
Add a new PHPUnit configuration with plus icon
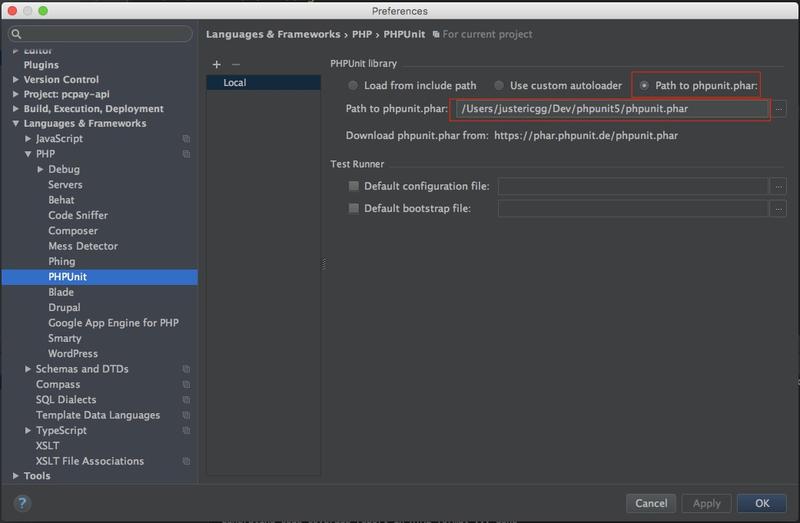click(217, 64)
